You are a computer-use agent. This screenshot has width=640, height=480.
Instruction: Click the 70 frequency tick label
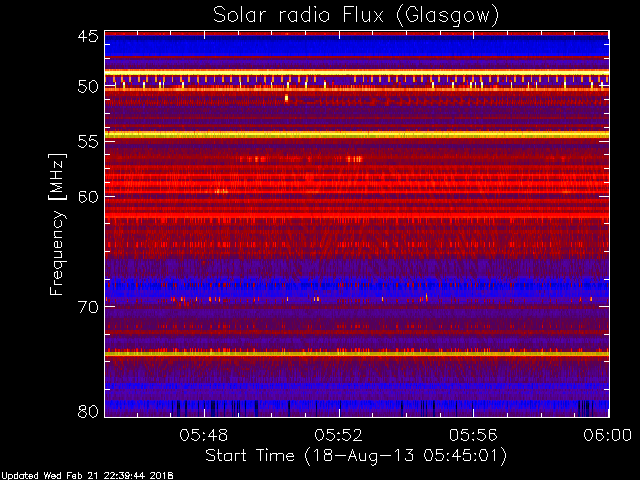88,307
